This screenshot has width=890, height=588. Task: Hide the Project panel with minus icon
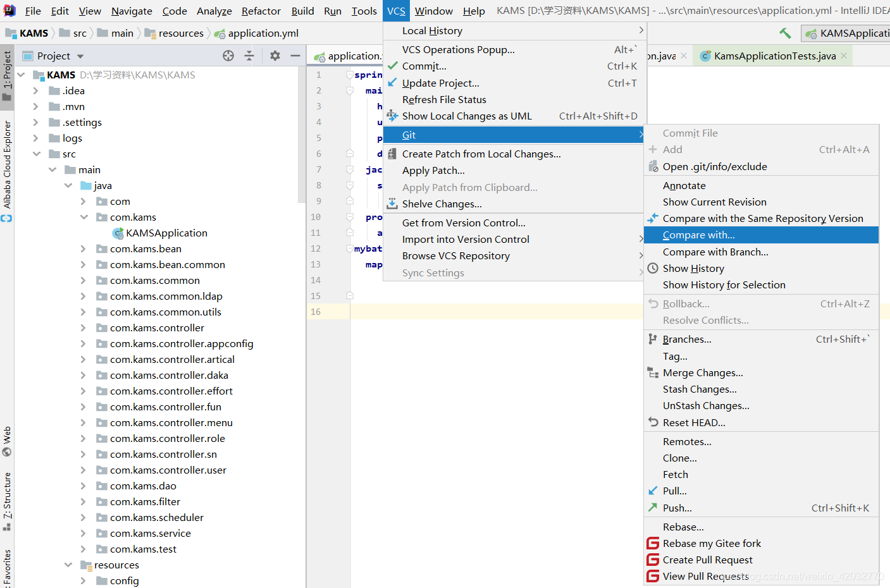295,56
